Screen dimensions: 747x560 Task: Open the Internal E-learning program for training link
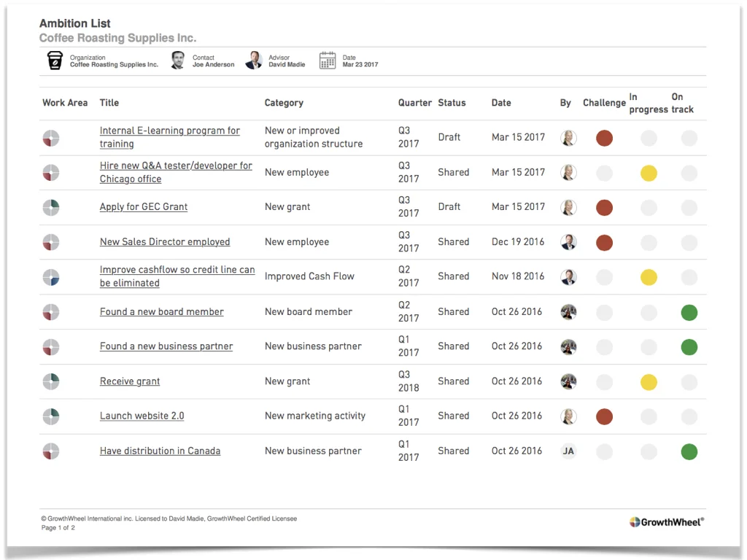click(169, 137)
